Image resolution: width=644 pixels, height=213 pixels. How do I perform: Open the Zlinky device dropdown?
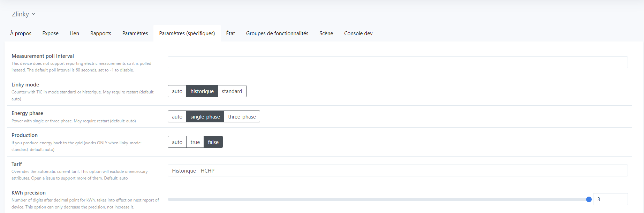click(x=23, y=14)
